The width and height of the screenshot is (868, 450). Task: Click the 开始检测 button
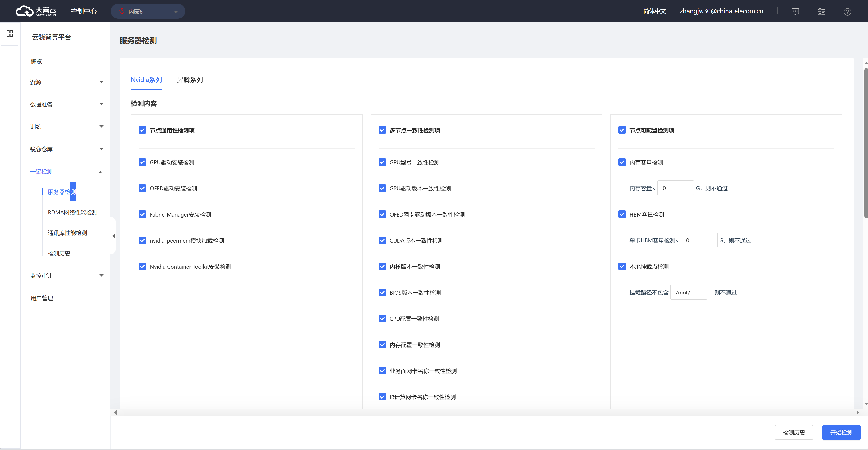[841, 433]
